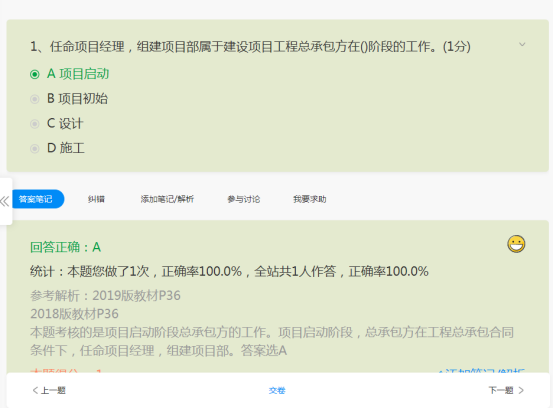Switch to the 参与讨论 tab
554x409 pixels.
tap(244, 199)
